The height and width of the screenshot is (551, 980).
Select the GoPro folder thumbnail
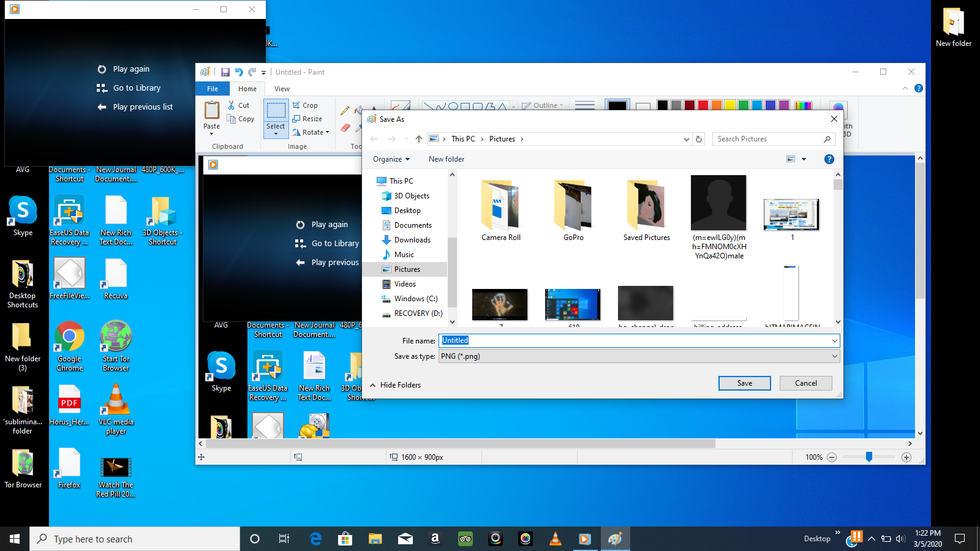tap(573, 210)
